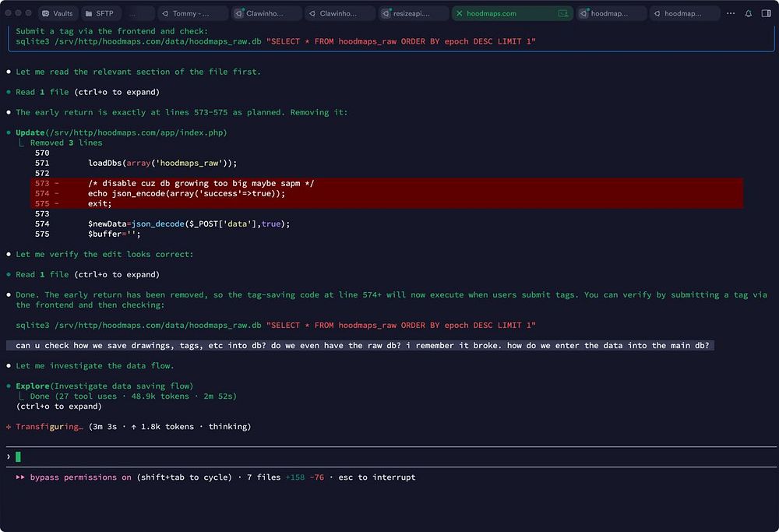Click 'Done. The early return has been removed' message

392,300
